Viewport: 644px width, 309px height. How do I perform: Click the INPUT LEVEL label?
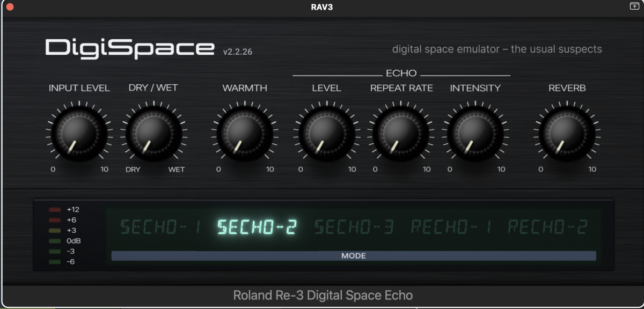click(79, 88)
